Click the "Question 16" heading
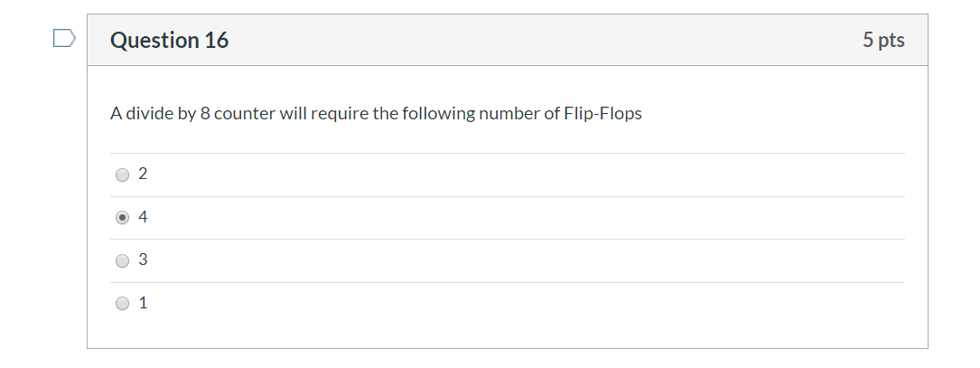 (170, 40)
